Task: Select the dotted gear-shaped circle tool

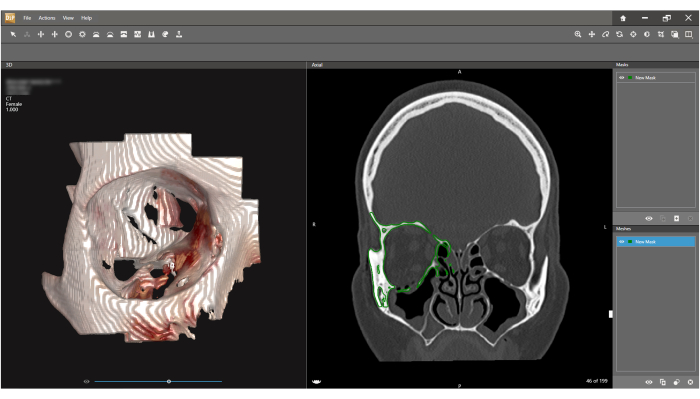Action: 82,34
